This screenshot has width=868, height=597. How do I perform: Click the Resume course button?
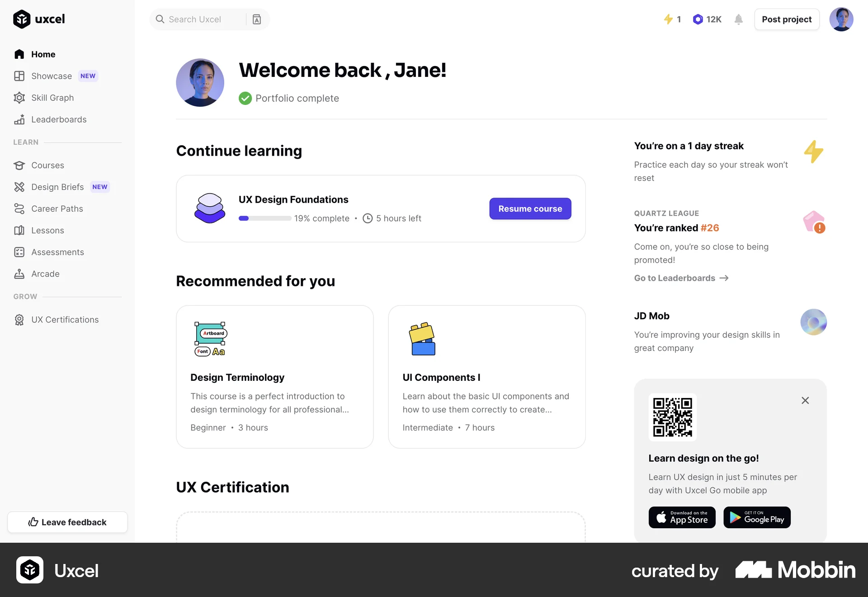(530, 208)
